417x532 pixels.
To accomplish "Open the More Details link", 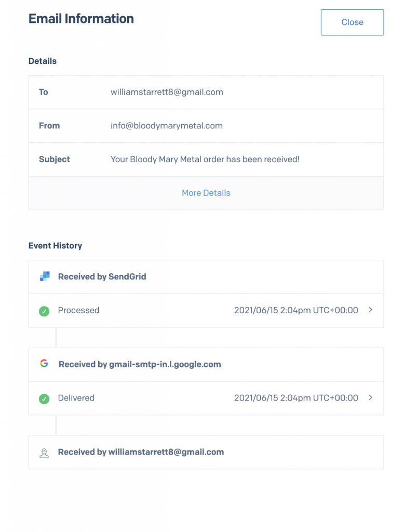I will (x=206, y=193).
